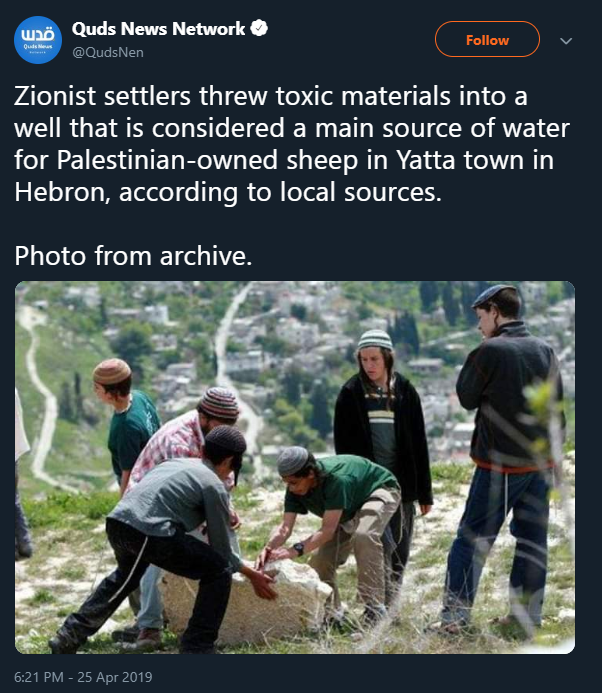Open the Quds News Network profile avatar

[38, 40]
